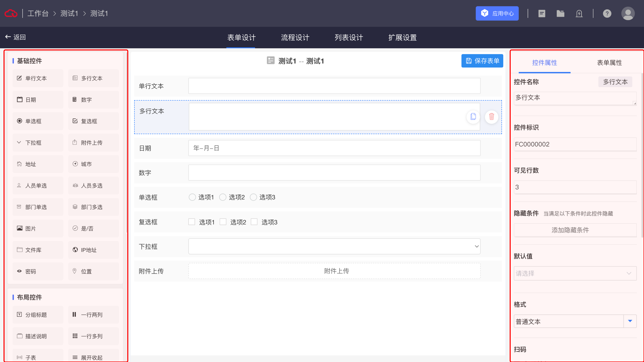Screen dimensions: 644x362
Task: Select the 多行文本 control in palette
Action: (94, 78)
